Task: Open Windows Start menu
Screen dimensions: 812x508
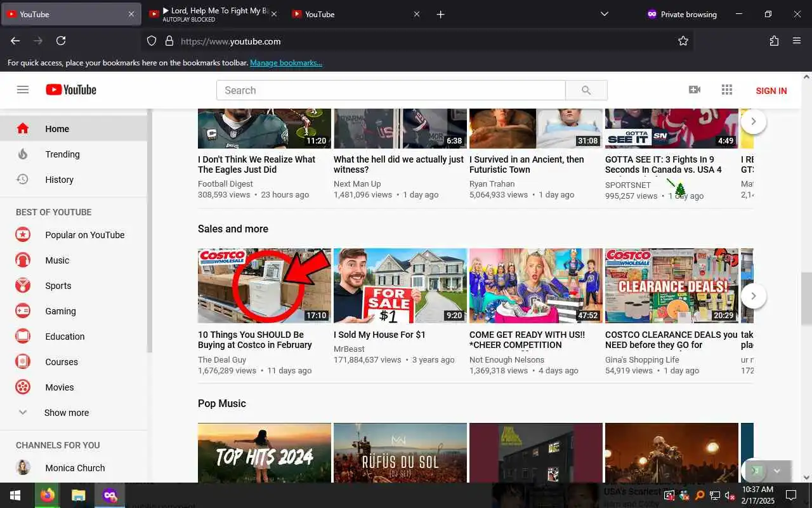Action: (x=15, y=495)
